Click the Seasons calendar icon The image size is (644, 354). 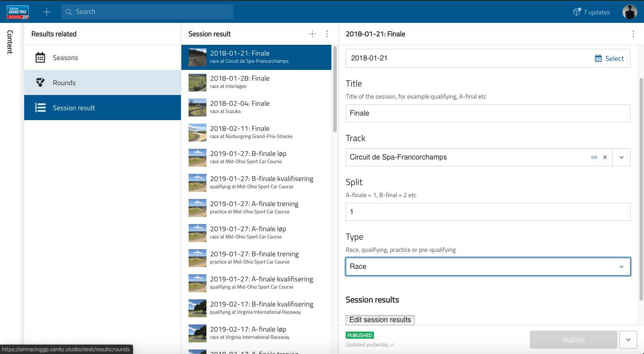40,57
